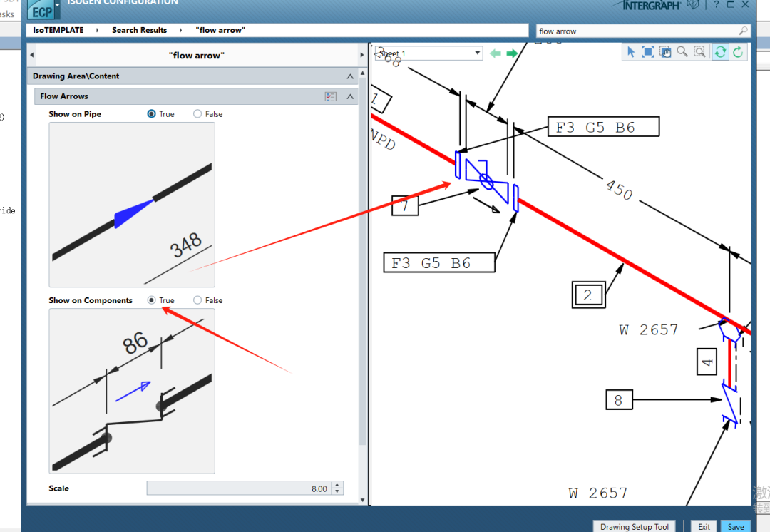770x532 pixels.
Task: Refresh the drawing preview once
Action: [x=738, y=52]
